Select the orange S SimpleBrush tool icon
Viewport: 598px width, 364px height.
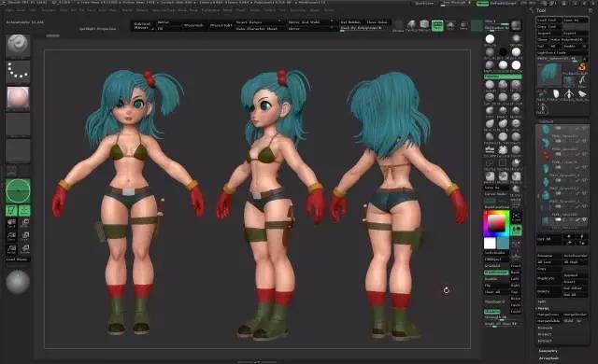coord(582,67)
